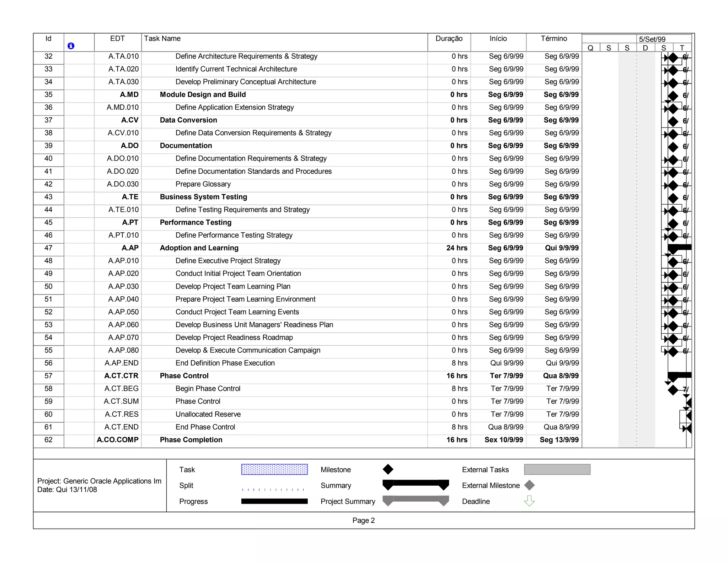This screenshot has width=728, height=562.
Task: Click the Progress black bar swatch in legend
Action: click(274, 501)
